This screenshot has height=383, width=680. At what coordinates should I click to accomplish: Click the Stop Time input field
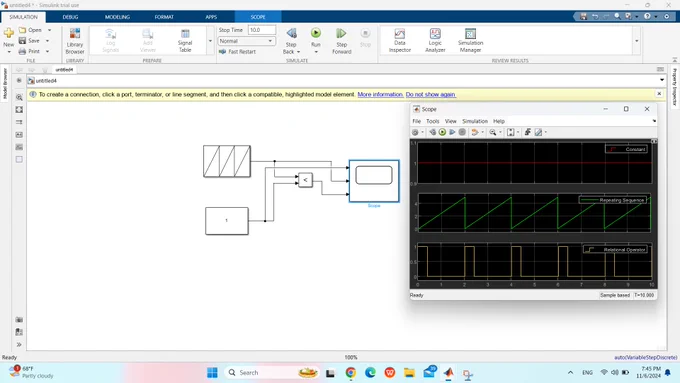262,30
